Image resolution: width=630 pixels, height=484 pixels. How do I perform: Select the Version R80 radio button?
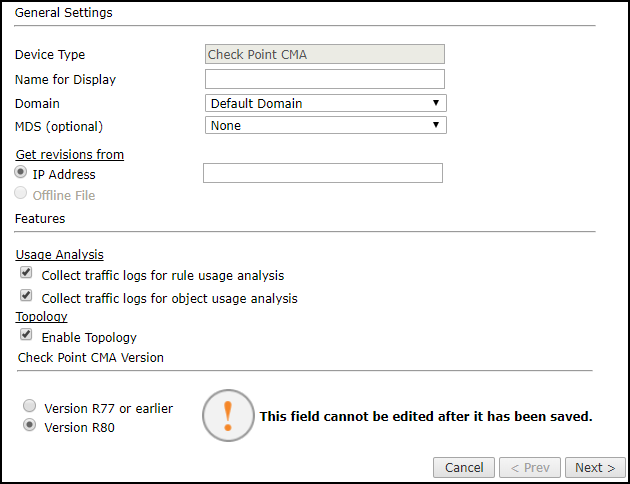point(29,425)
